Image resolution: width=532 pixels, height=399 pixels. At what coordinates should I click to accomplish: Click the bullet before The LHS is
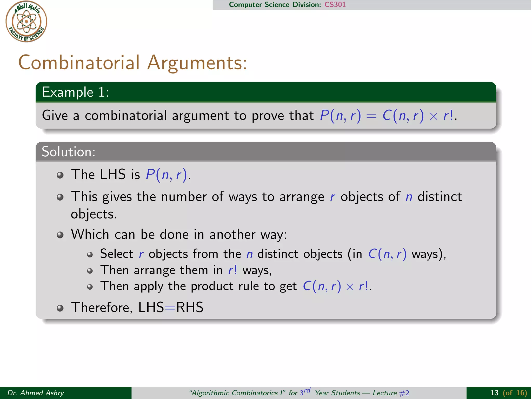coord(60,175)
